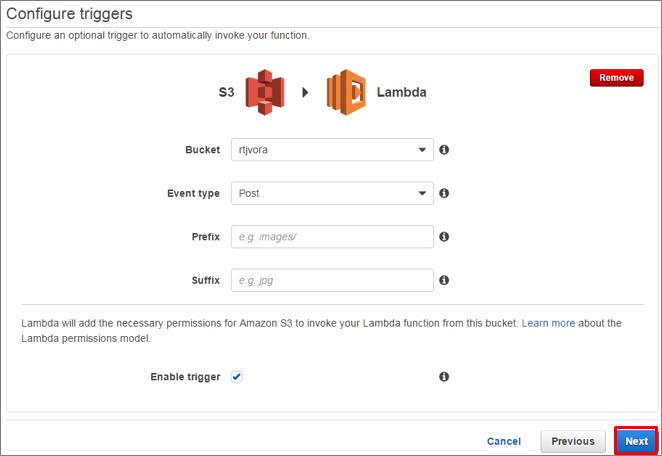Go back with the Previous button
Viewport: 662px width, 456px height.
tap(573, 441)
